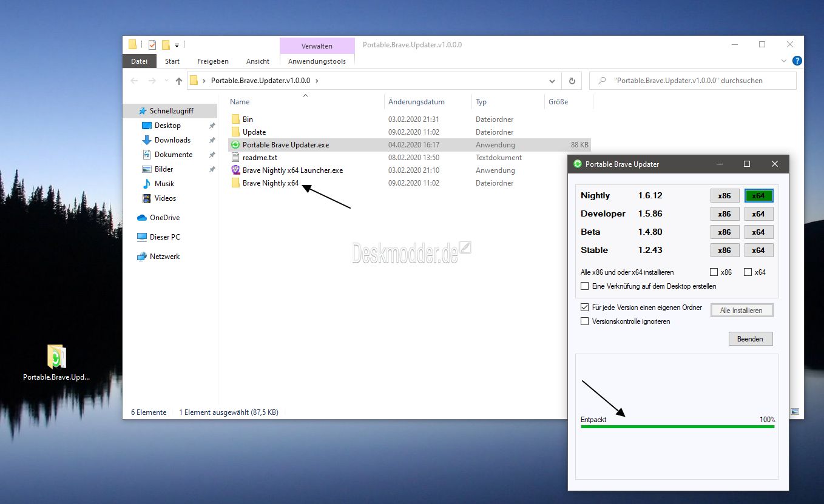Image resolution: width=824 pixels, height=504 pixels.
Task: Uncheck Für jede Version einen eigenen Ordner
Action: (x=585, y=307)
